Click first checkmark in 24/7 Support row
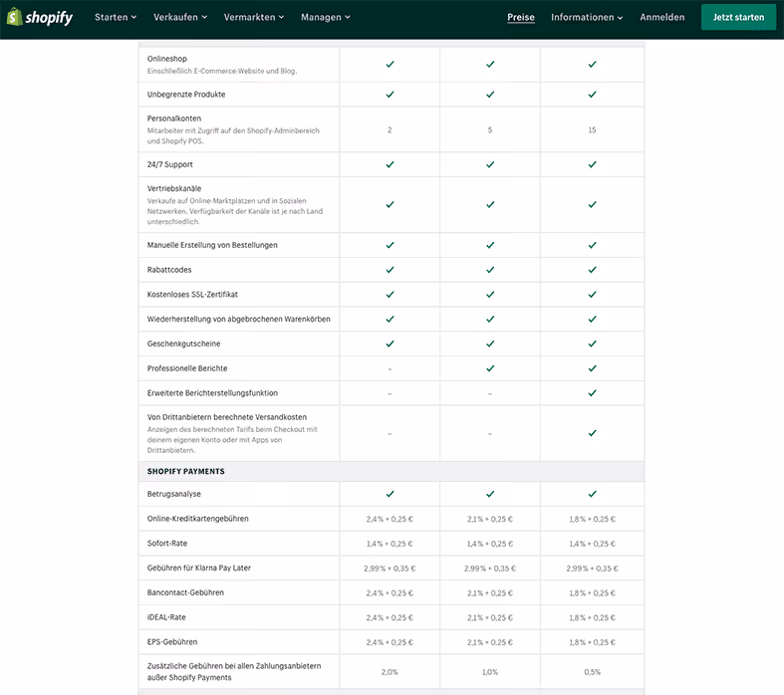784x695 pixels. click(390, 164)
